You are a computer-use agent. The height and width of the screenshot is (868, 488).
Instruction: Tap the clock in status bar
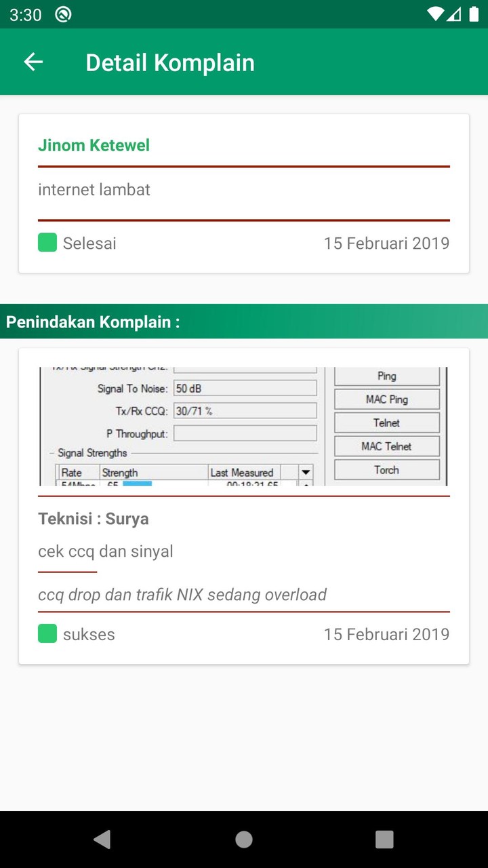tap(26, 15)
